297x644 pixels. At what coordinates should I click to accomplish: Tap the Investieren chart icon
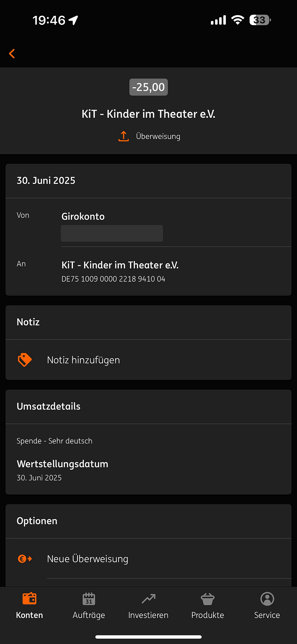coord(148,599)
